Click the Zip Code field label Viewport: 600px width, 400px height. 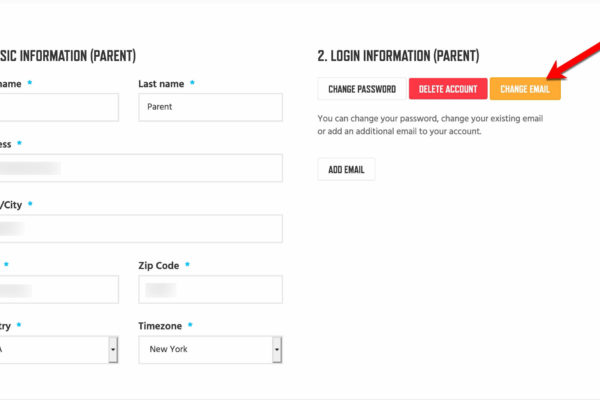(x=159, y=265)
